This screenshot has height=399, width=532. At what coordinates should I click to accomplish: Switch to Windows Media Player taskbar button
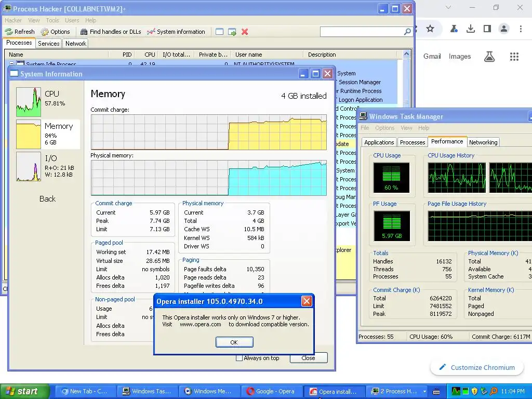tap(209, 391)
